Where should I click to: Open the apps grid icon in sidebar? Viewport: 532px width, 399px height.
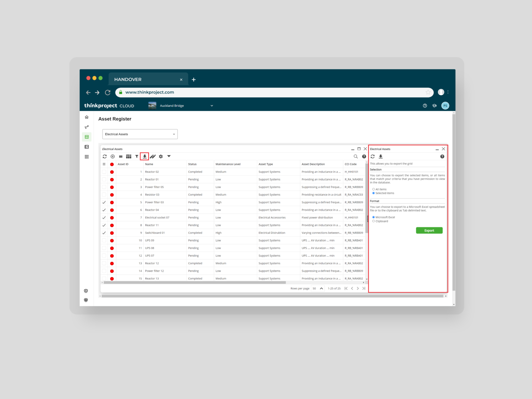87,157
